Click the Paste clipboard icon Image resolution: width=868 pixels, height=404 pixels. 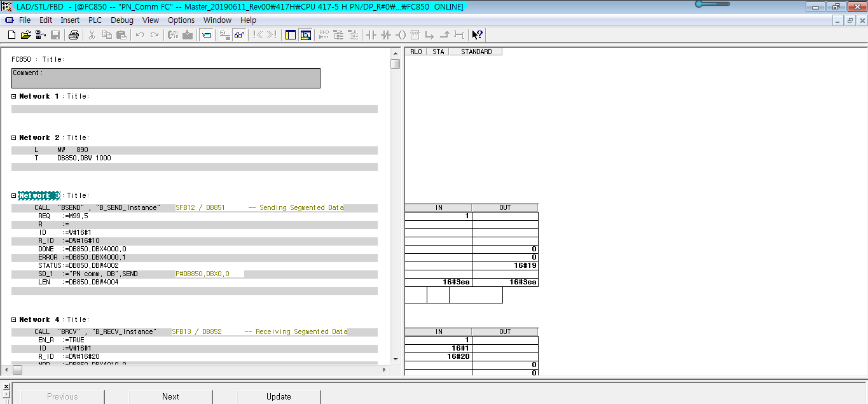point(121,35)
